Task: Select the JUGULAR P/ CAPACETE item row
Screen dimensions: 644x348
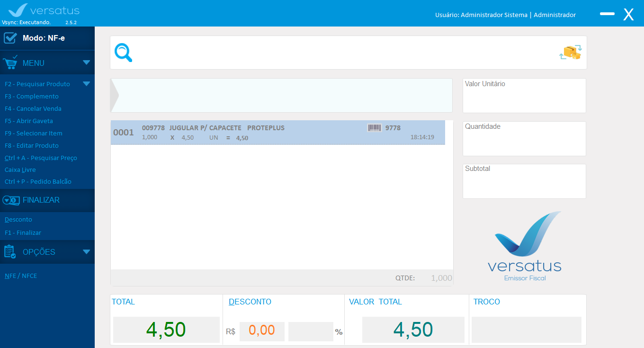Action: click(x=277, y=133)
